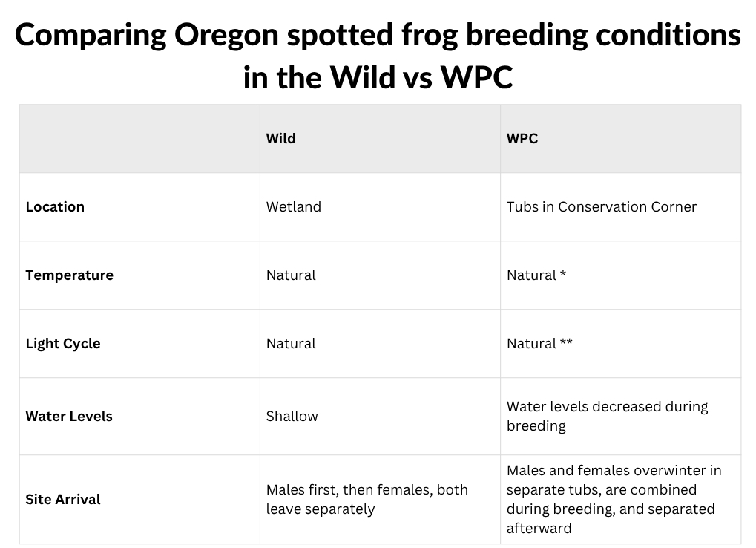
Task: Click the "Natural **" double-asterisk cell
Action: coord(539,344)
